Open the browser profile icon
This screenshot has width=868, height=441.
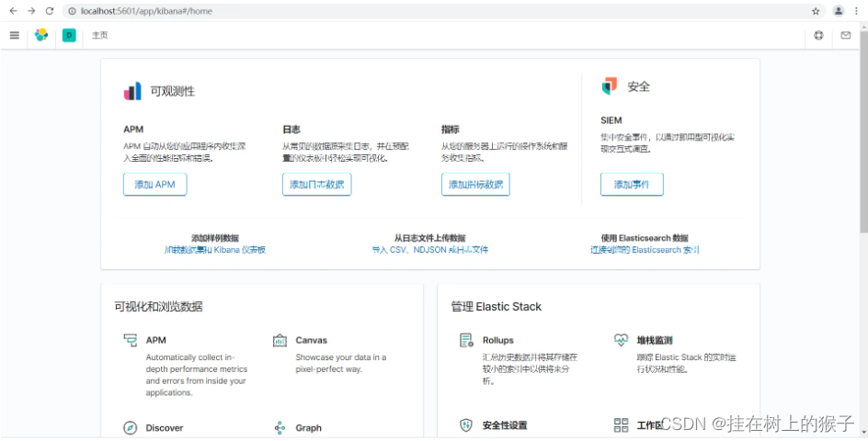[x=839, y=11]
